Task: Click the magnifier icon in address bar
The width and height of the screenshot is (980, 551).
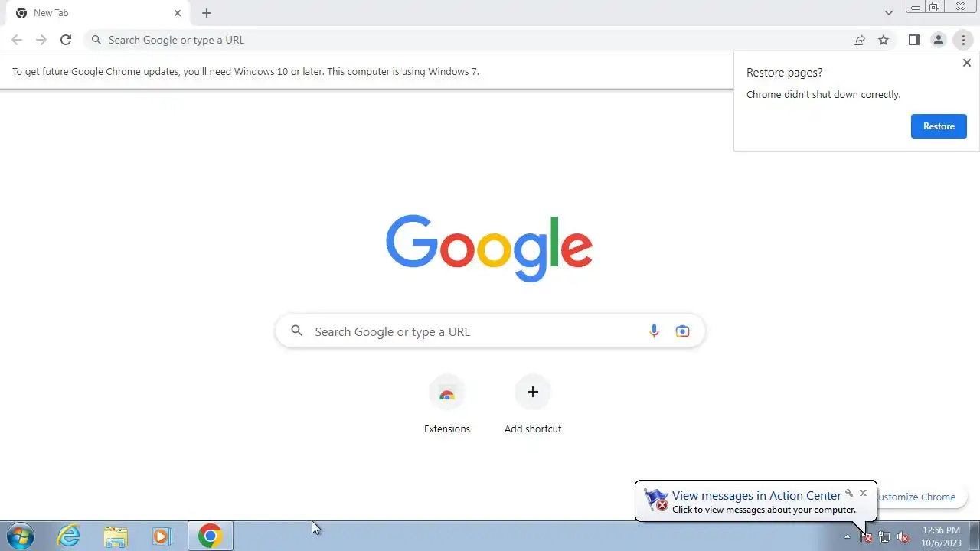Action: [x=96, y=40]
